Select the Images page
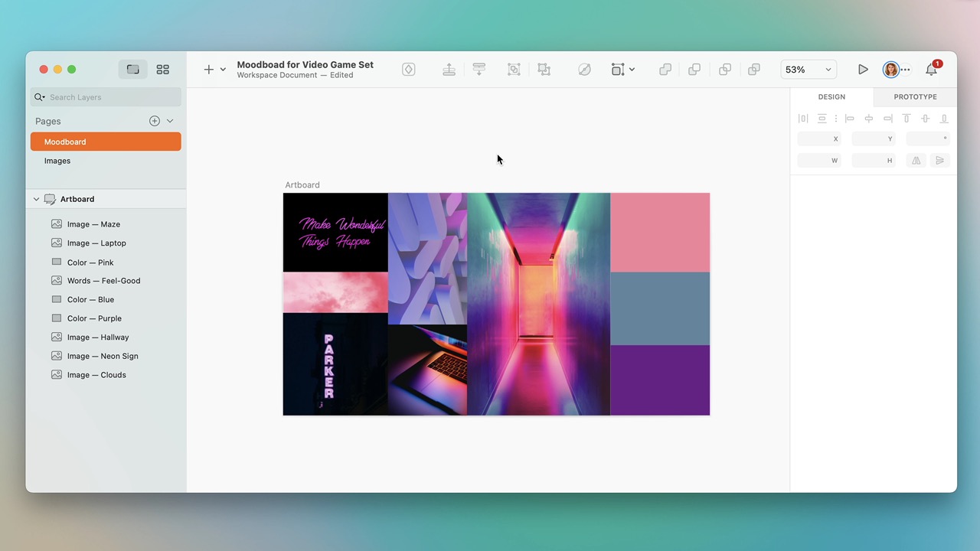 [106, 161]
